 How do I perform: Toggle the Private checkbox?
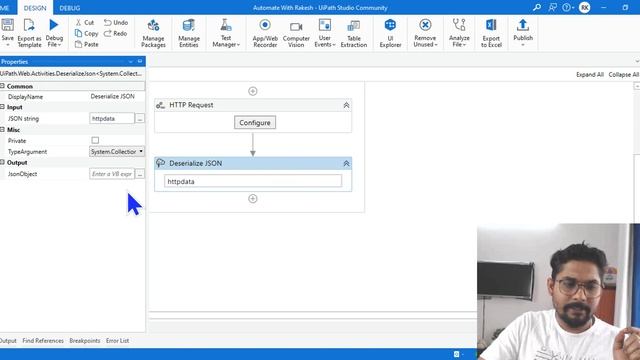pos(95,140)
